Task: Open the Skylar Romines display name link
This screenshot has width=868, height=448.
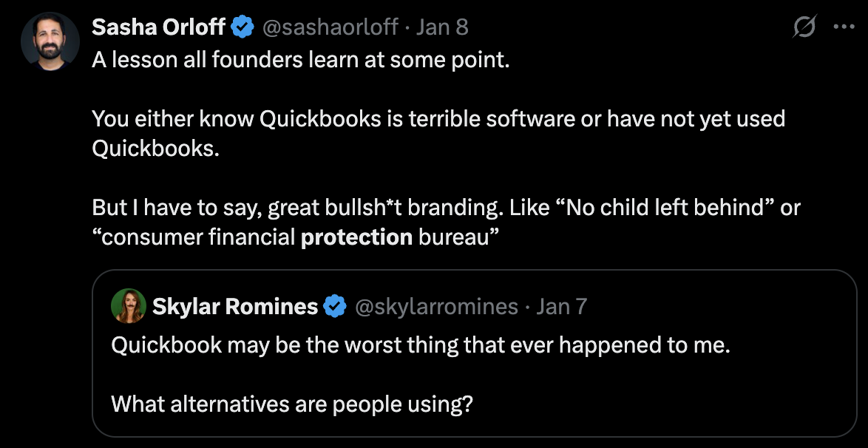Action: point(235,306)
